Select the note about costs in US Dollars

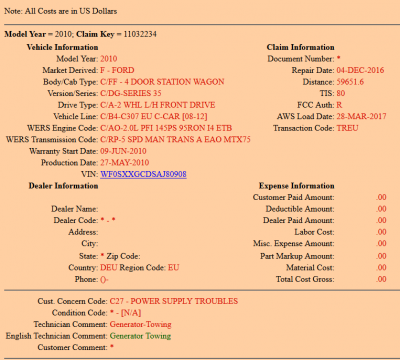tap(61, 11)
